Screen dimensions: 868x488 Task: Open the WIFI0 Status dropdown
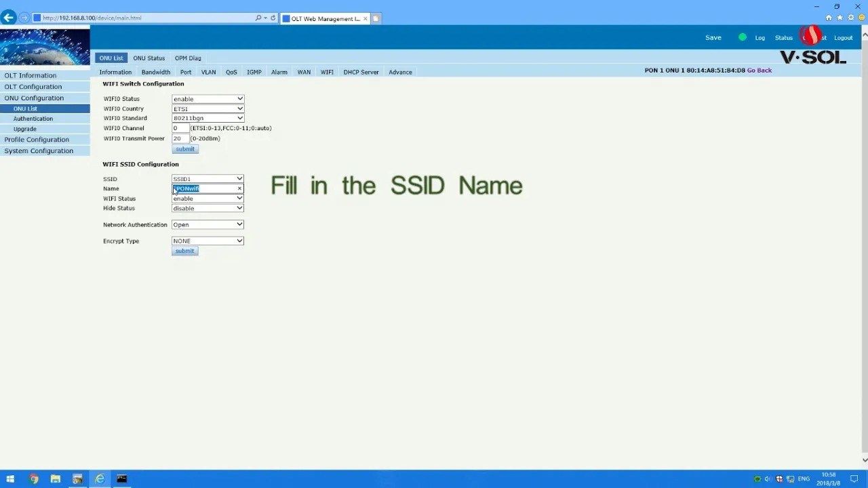pos(208,99)
